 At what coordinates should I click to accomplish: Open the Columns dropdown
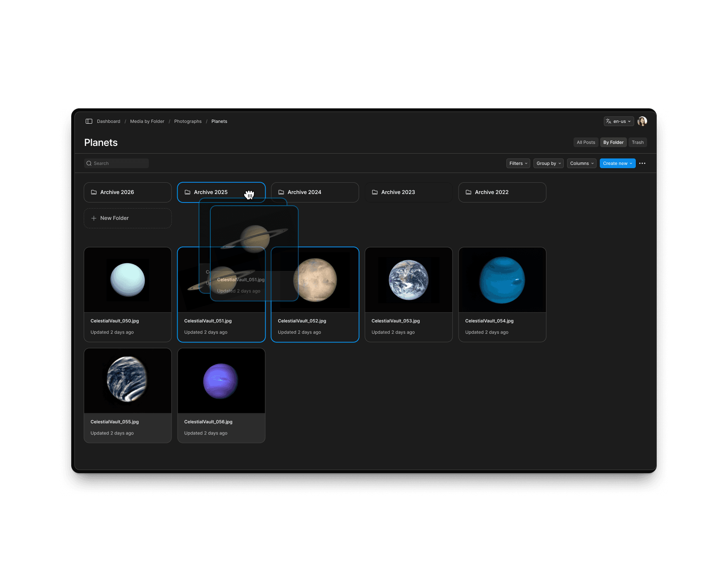[582, 163]
